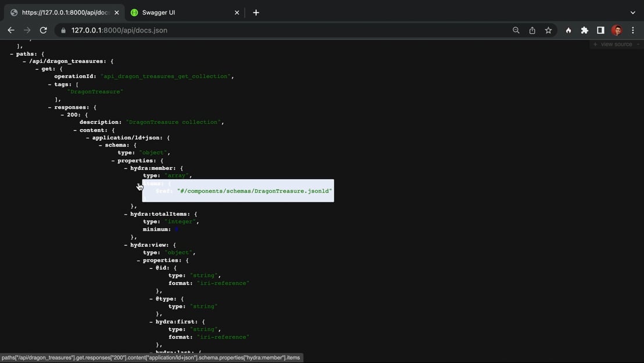Go back to the previous page
The width and height of the screenshot is (644, 363).
click(11, 30)
